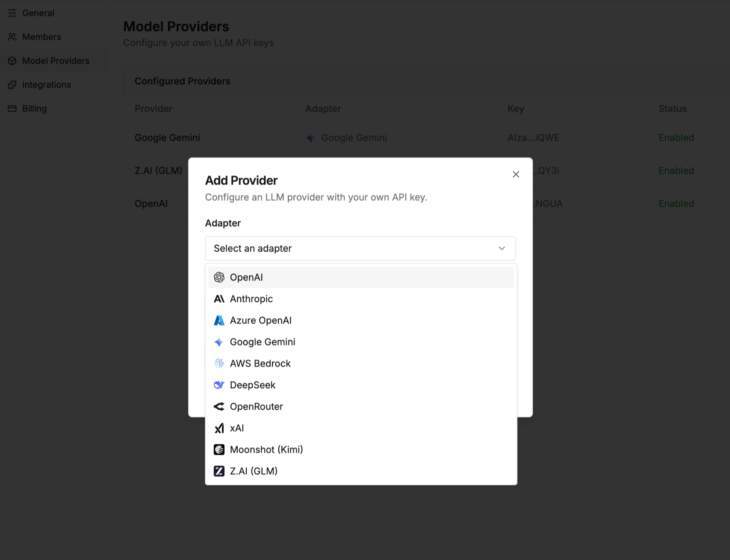Pick AWS Bedrock adapter option

361,363
